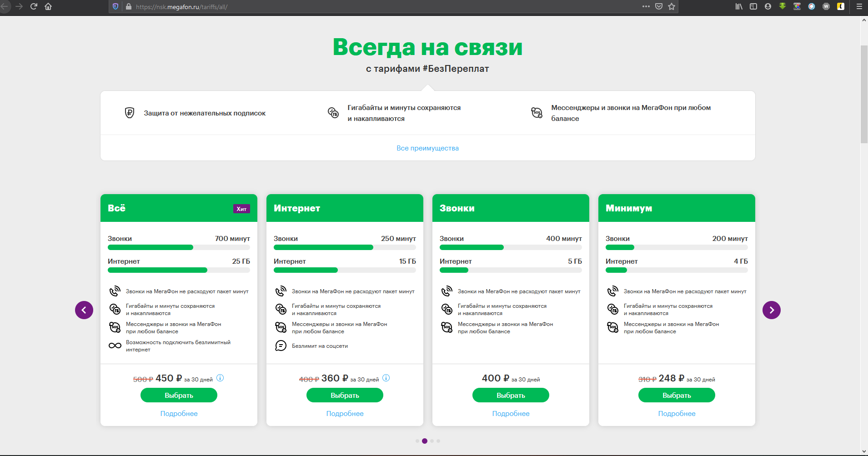This screenshot has width=868, height=456.
Task: Click the SOS messenger icon in Интернет card
Action: tap(281, 327)
